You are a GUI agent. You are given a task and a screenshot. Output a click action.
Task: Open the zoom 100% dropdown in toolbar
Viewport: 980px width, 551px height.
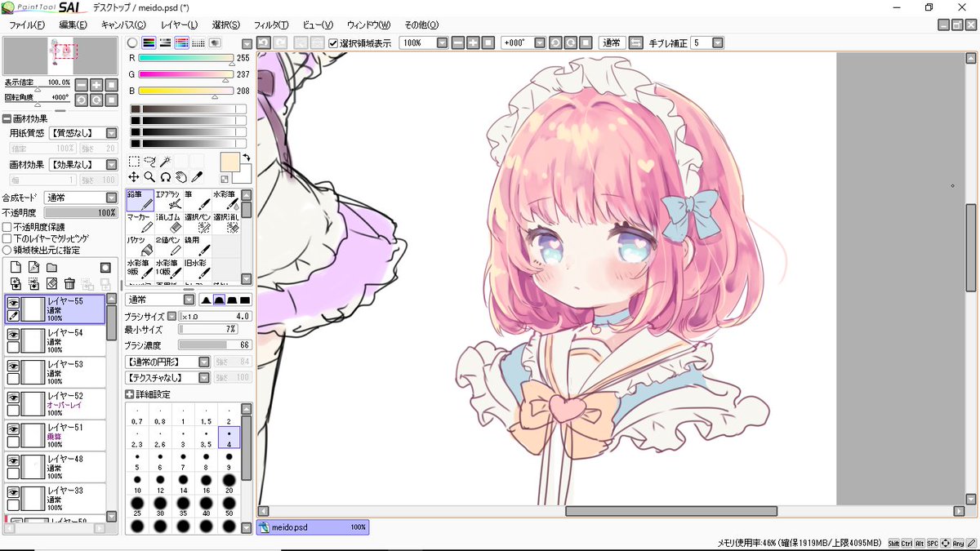[x=442, y=42]
